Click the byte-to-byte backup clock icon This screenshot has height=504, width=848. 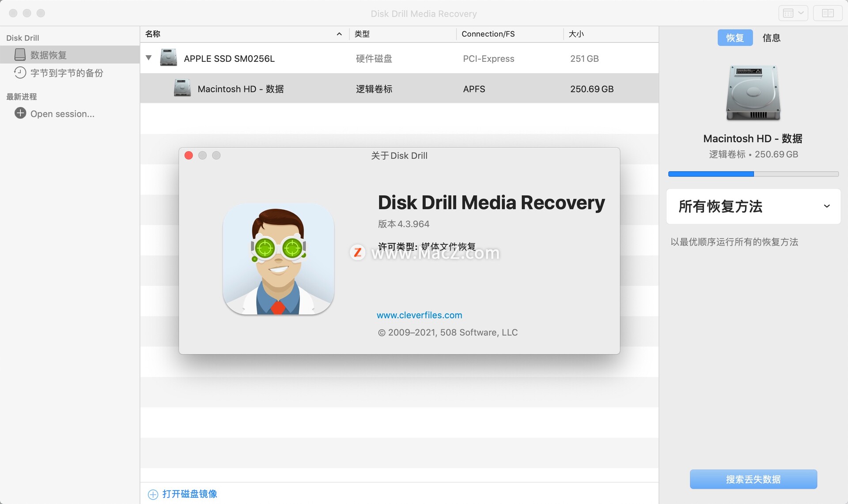(x=20, y=72)
